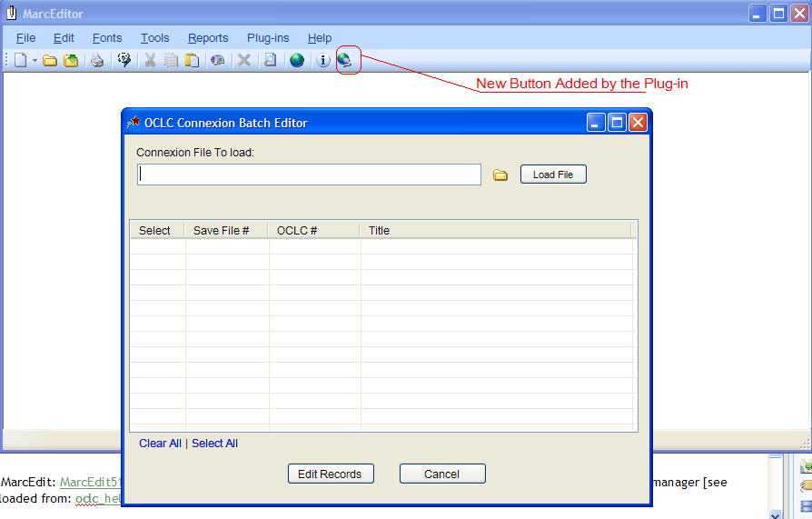Maximize the MarcEditor main window
Screen dimensions: 812x519
778,14
